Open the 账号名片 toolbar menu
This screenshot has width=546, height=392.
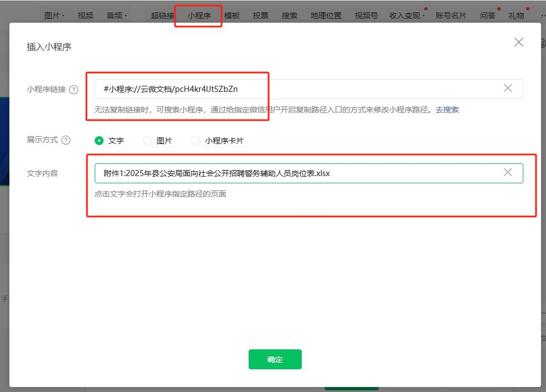451,16
